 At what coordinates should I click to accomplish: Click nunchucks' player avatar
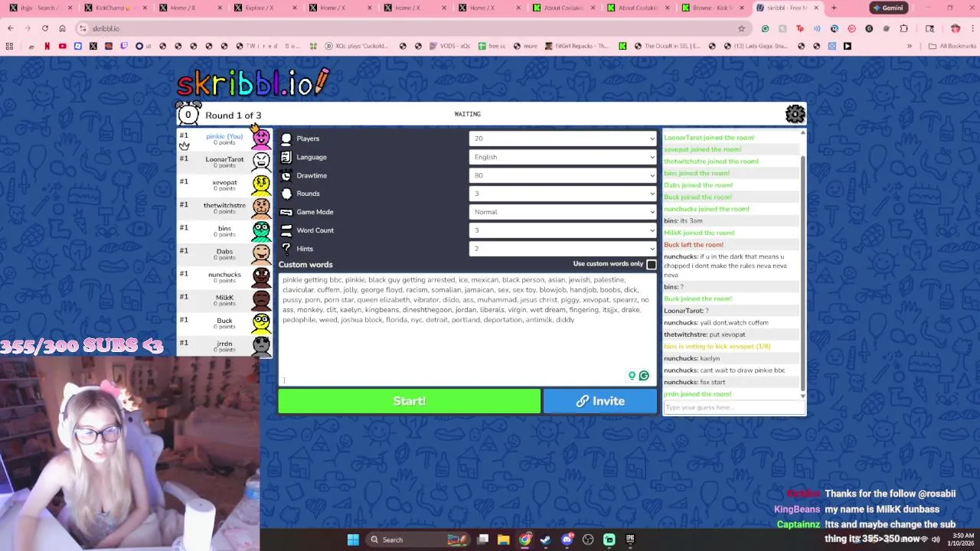tap(261, 276)
